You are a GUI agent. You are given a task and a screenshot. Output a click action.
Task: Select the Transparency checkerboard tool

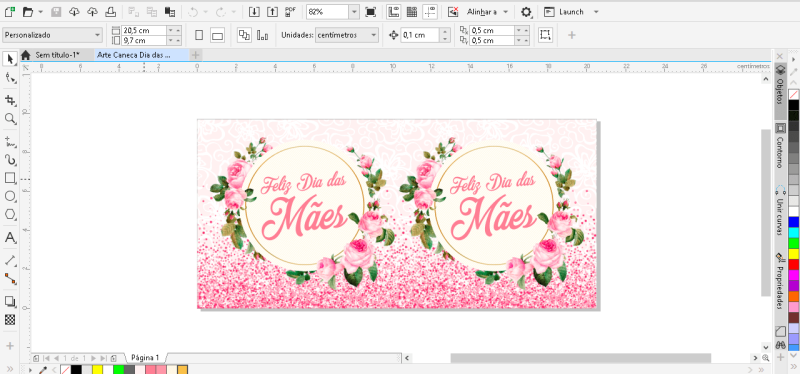10,320
